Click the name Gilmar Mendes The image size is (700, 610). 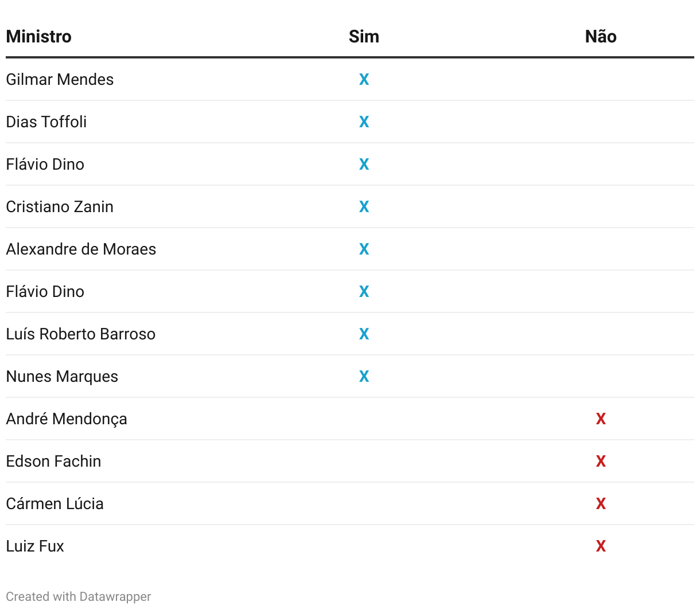click(x=60, y=80)
